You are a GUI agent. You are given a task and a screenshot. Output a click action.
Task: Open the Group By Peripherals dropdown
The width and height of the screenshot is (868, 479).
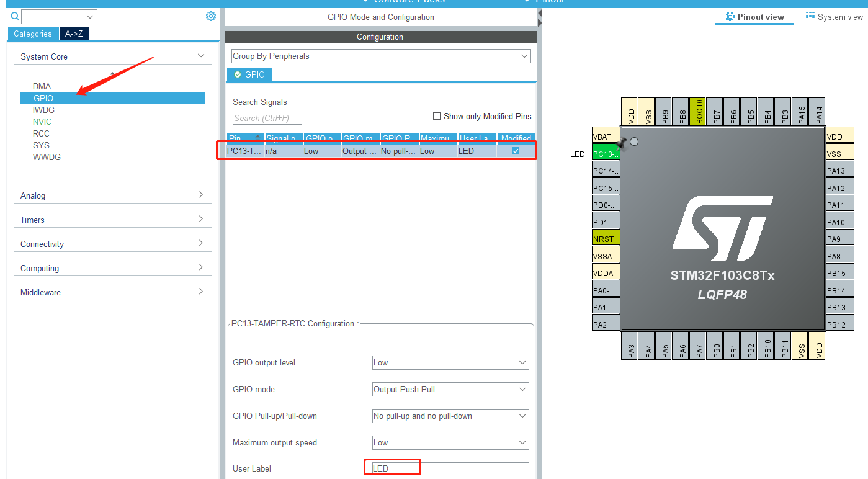pos(381,56)
